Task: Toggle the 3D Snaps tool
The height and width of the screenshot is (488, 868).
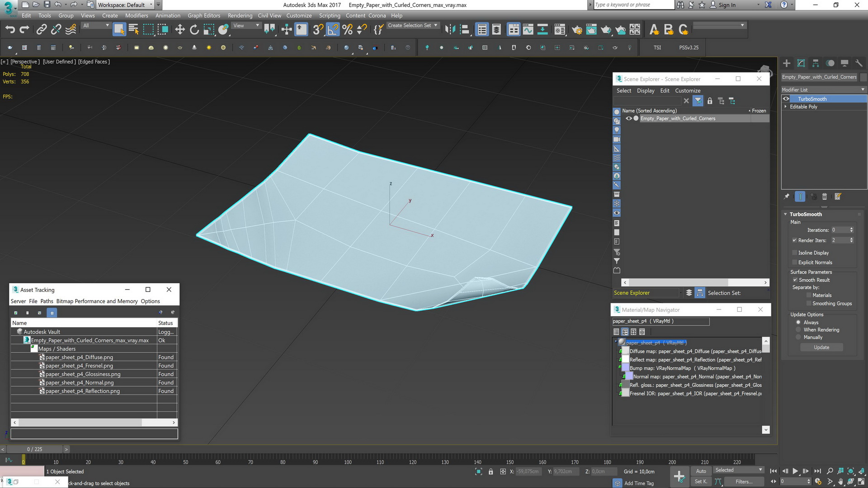Action: [318, 30]
